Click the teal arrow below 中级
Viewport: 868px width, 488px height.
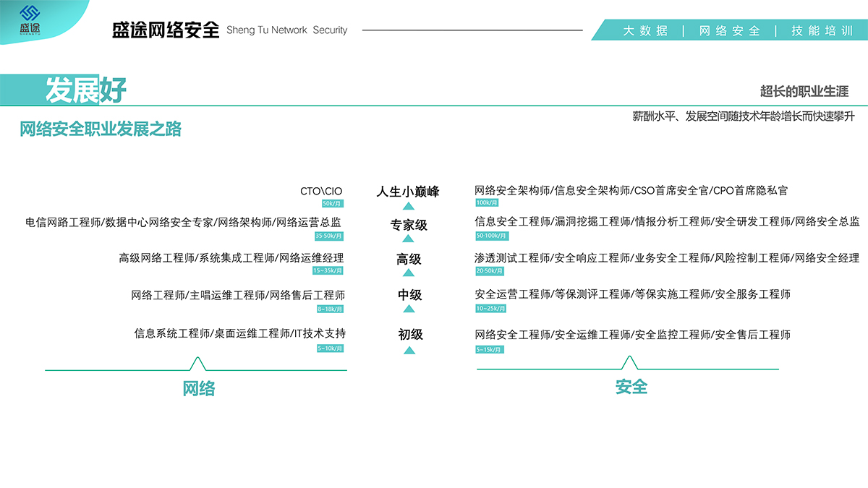409,309
